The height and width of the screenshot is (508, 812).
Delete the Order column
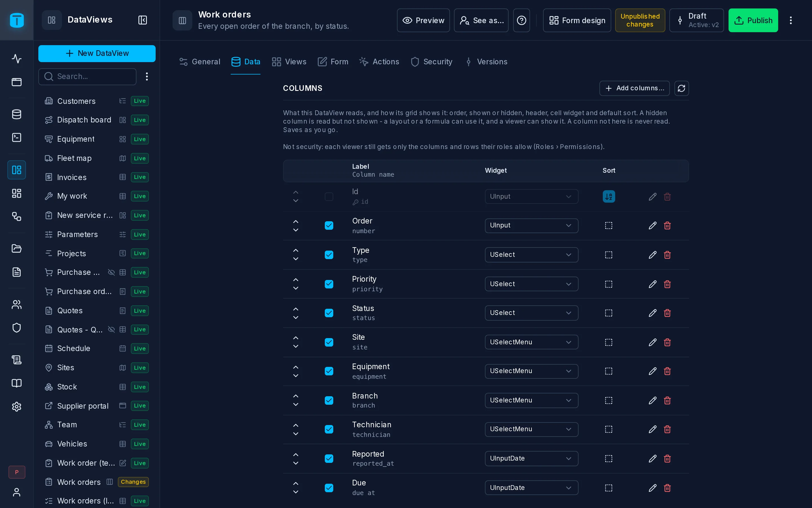coord(667,225)
